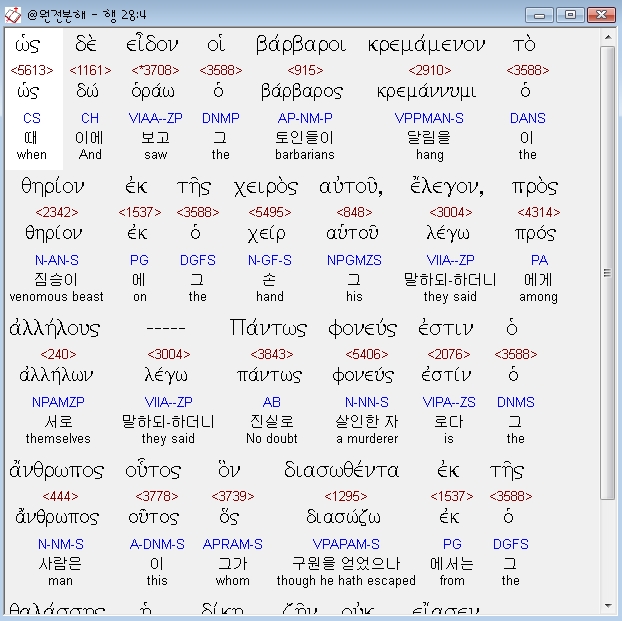This screenshot has height=621, width=622.
Task: Click Strong's number <3739>
Action: 233,496
